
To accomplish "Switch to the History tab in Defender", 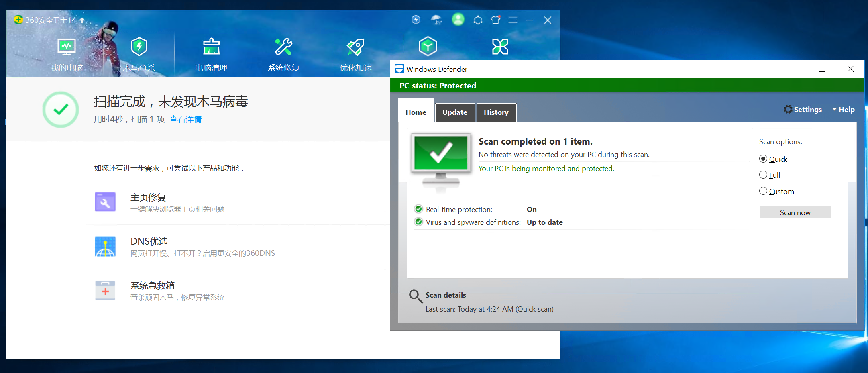I will click(496, 112).
